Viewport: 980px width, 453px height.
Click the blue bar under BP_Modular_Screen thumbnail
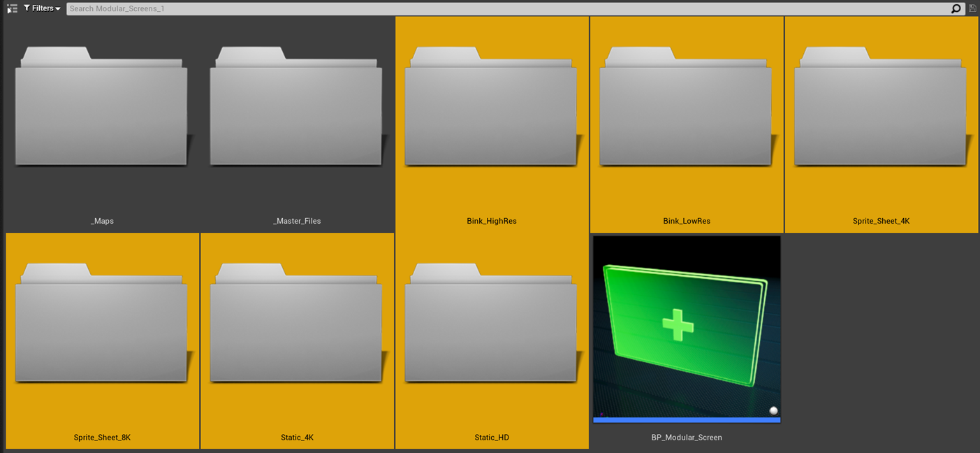click(x=687, y=420)
